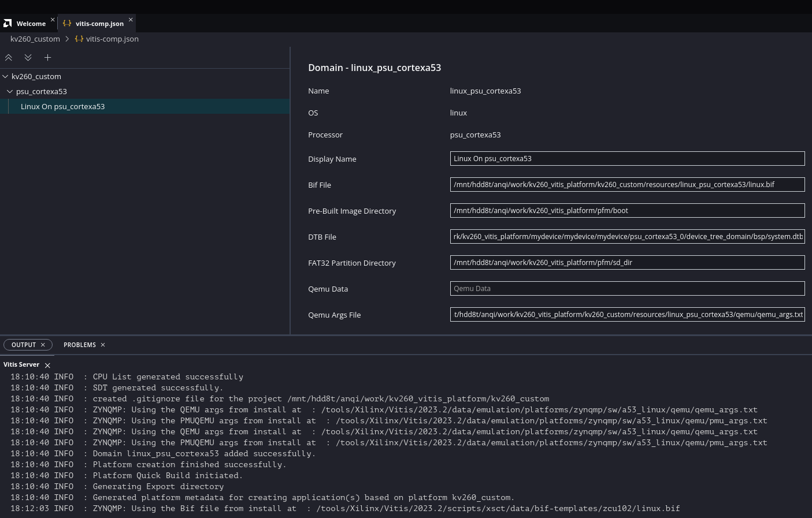Screen dimensions: 812x518
Task: Click the OS value linux
Action: pyautogui.click(x=458, y=113)
